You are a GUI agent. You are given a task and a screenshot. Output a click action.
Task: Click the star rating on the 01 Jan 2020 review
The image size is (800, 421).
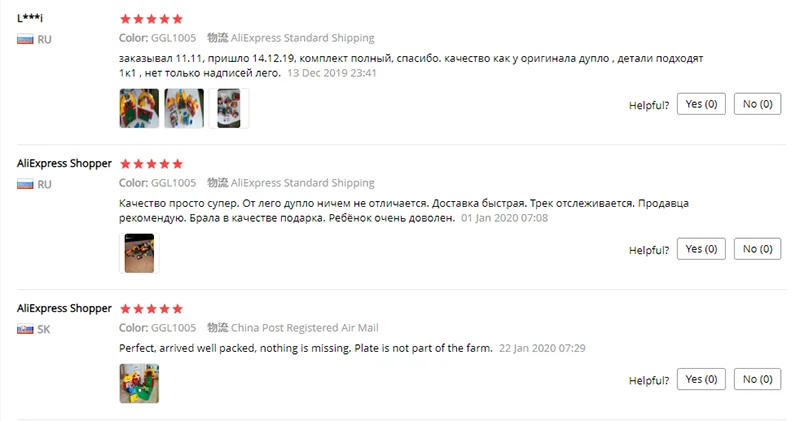coord(151,164)
